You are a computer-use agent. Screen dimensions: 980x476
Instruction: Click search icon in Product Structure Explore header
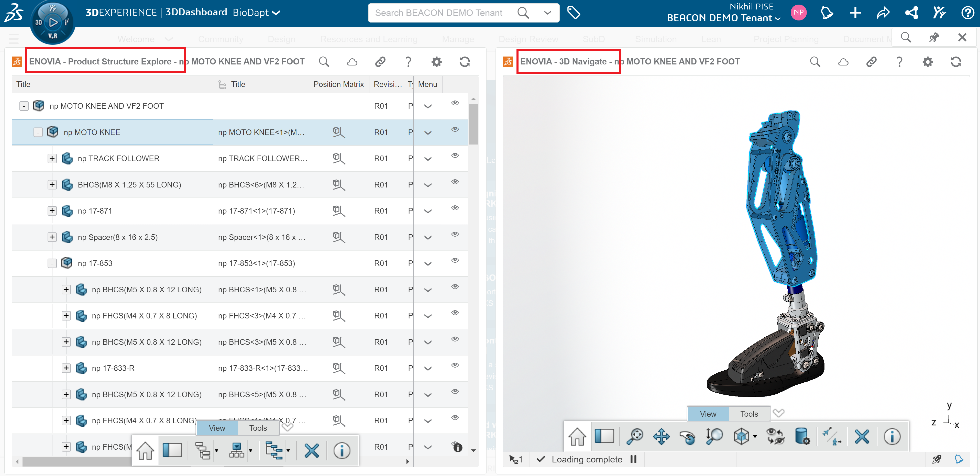pos(324,62)
